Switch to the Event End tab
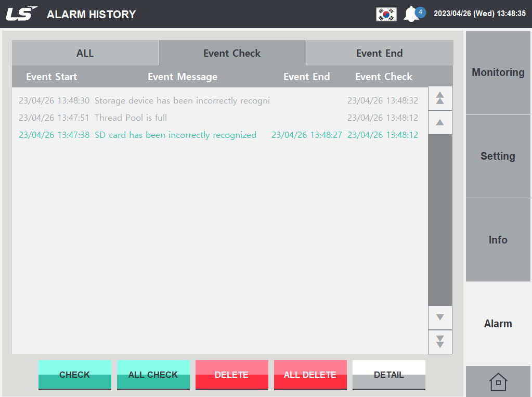532x397 pixels. pos(379,53)
